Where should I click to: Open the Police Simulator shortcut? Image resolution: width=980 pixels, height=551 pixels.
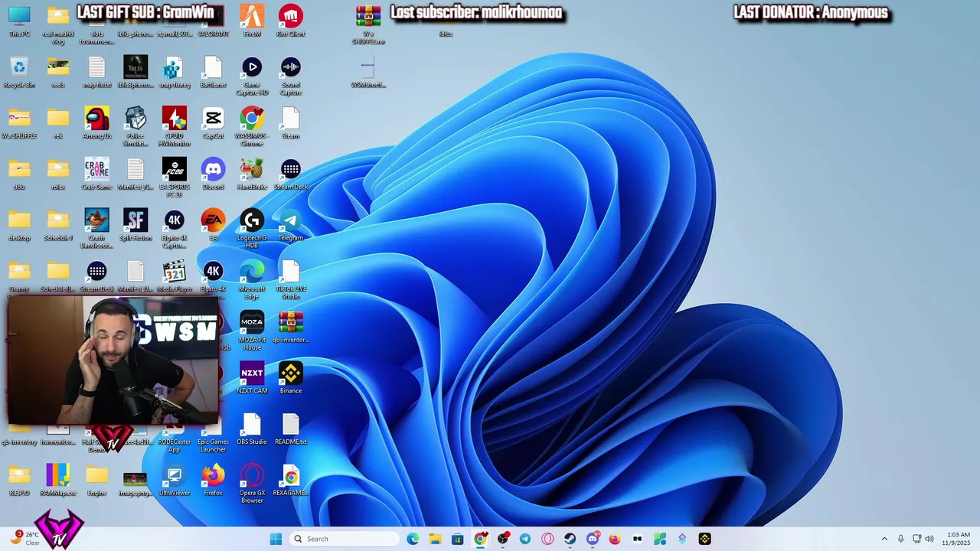[x=136, y=126]
